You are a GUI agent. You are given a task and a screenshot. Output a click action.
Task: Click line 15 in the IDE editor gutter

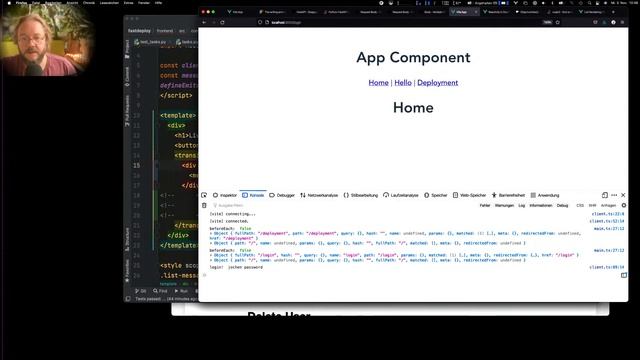pos(136,165)
